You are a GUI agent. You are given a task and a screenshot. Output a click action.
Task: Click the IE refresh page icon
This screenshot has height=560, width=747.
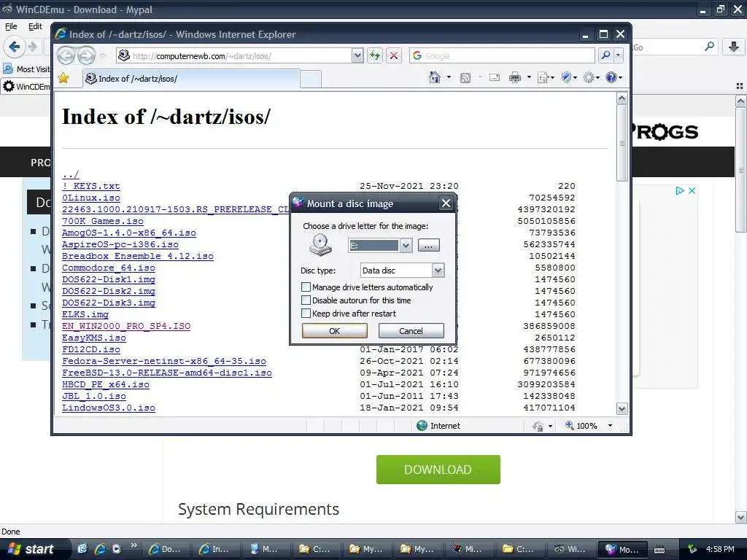(375, 55)
